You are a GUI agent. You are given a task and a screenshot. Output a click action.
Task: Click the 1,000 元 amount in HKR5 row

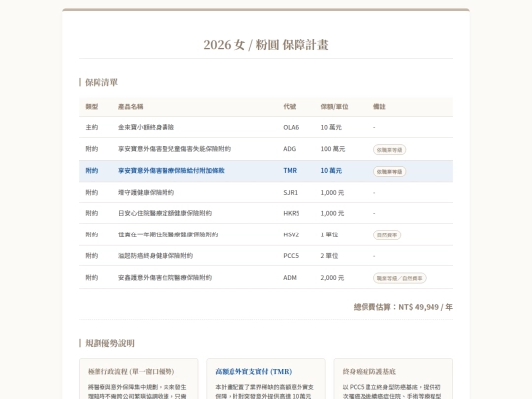332,213
